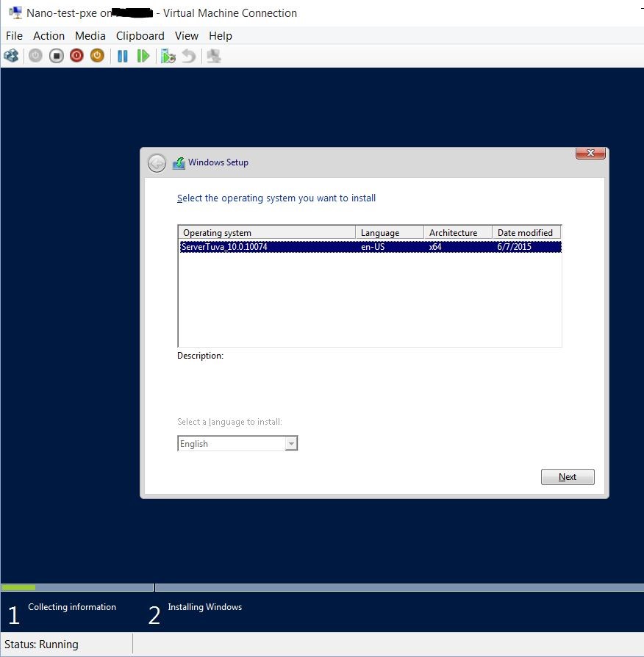644x657 pixels.
Task: Click the Collecting information step label
Action: click(72, 607)
